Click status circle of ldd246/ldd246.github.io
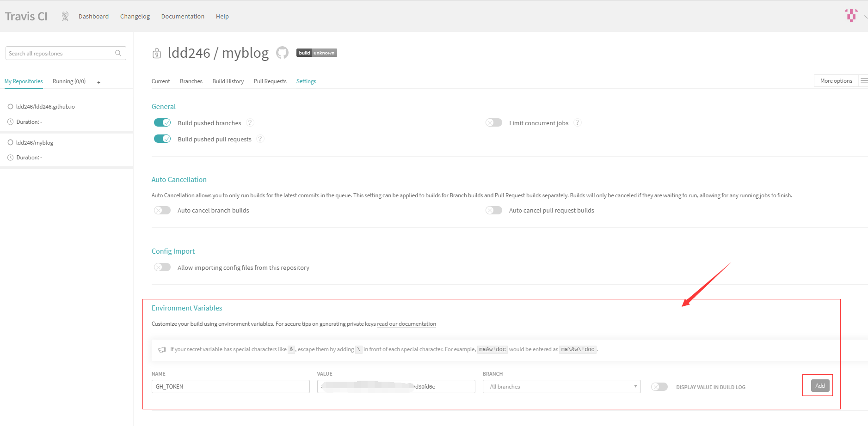The width and height of the screenshot is (868, 426). click(10, 107)
